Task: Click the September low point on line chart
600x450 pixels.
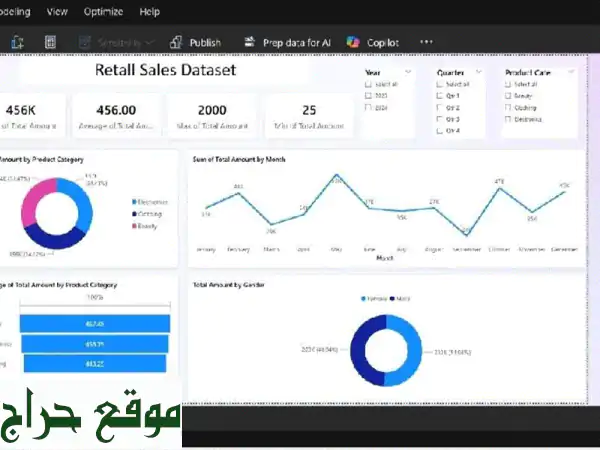Action: point(468,235)
